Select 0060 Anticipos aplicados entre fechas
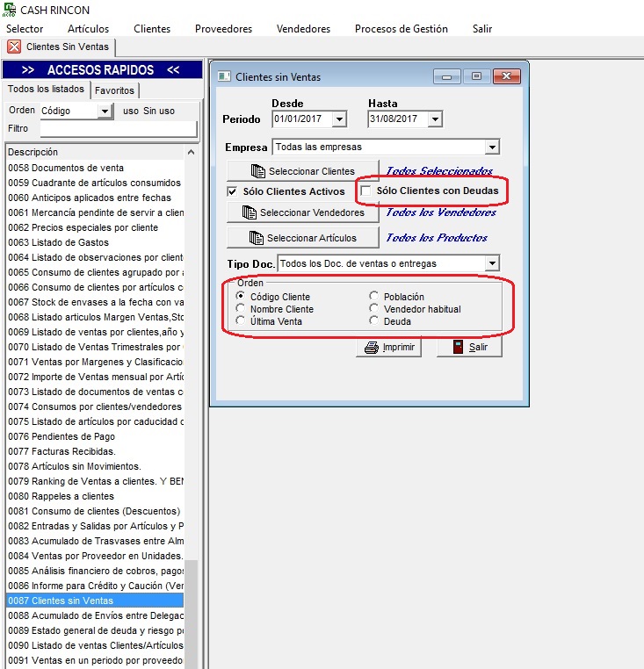This screenshot has width=644, height=669. [x=95, y=198]
